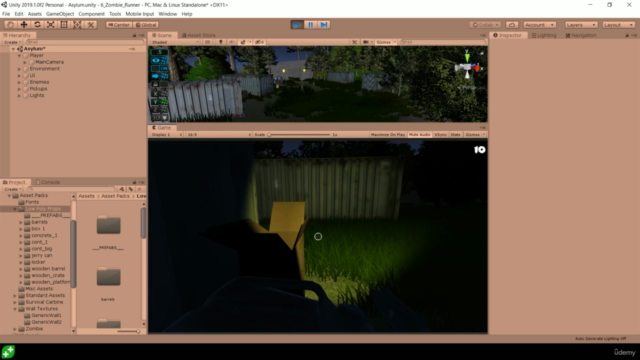
Task: Lock the Inspector panel
Action: [627, 36]
